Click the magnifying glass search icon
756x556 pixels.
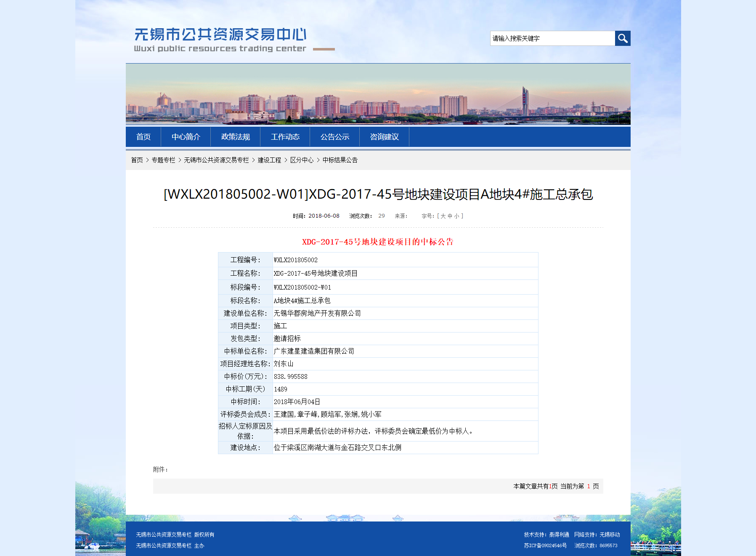622,38
